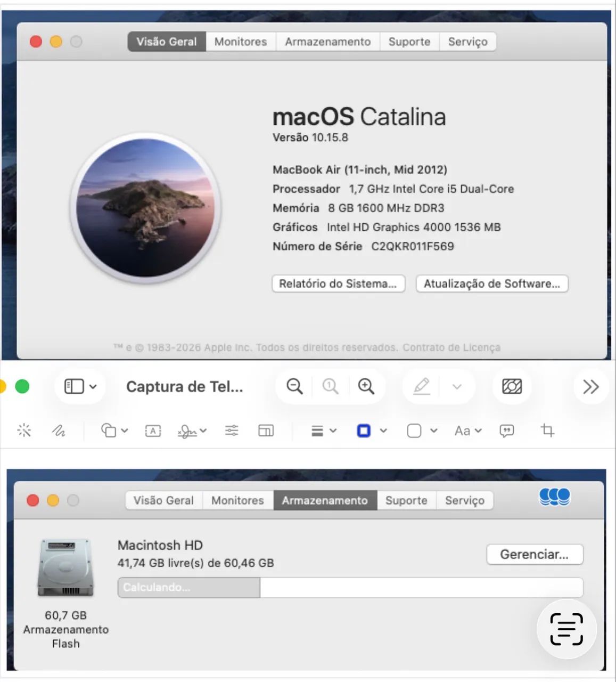Expand the line style chevron
616x682 pixels.
[333, 431]
